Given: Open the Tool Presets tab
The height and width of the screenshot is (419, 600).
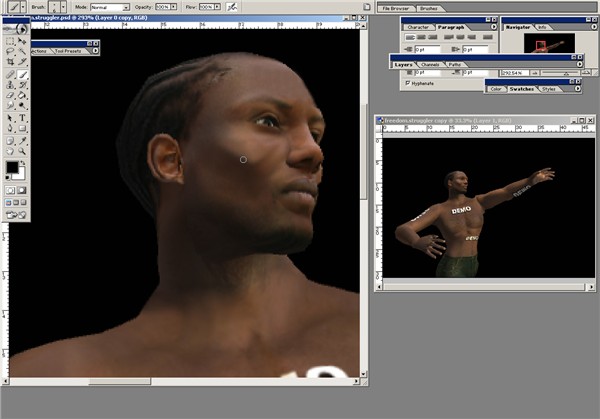Looking at the screenshot, I should coord(68,51).
